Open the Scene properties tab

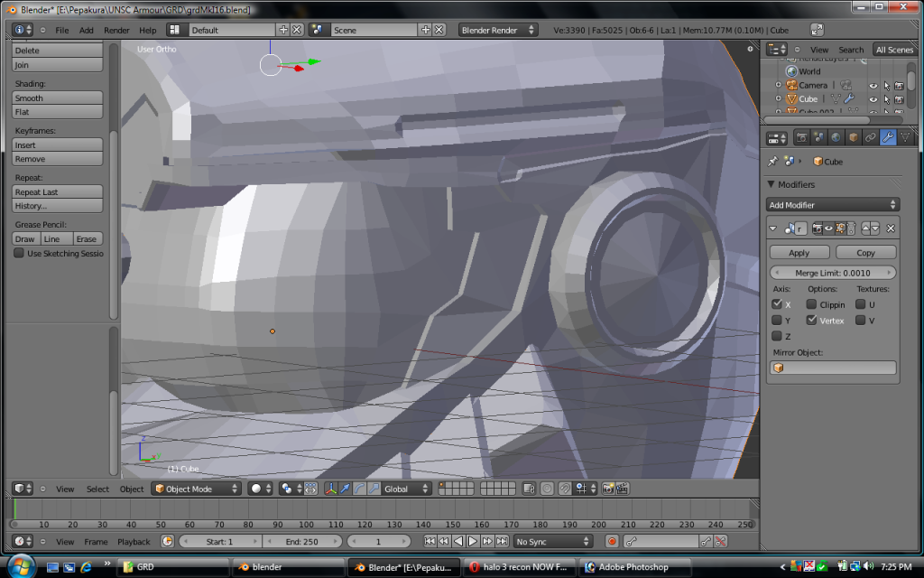(818, 138)
